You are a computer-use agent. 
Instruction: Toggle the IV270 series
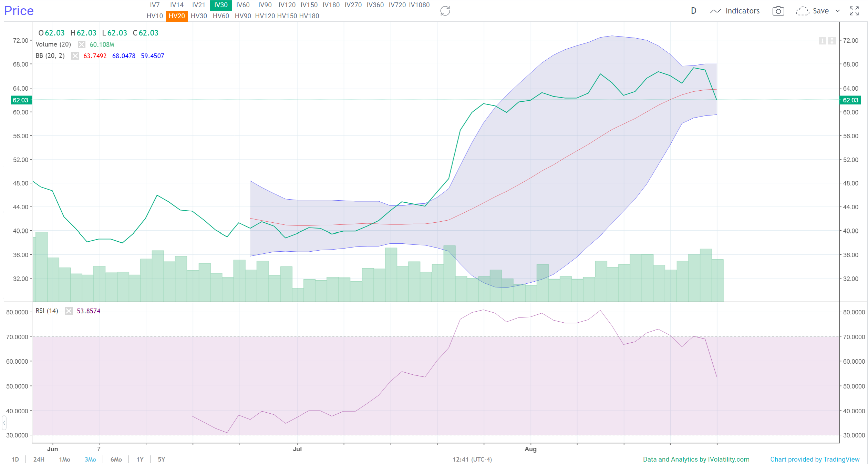click(353, 5)
